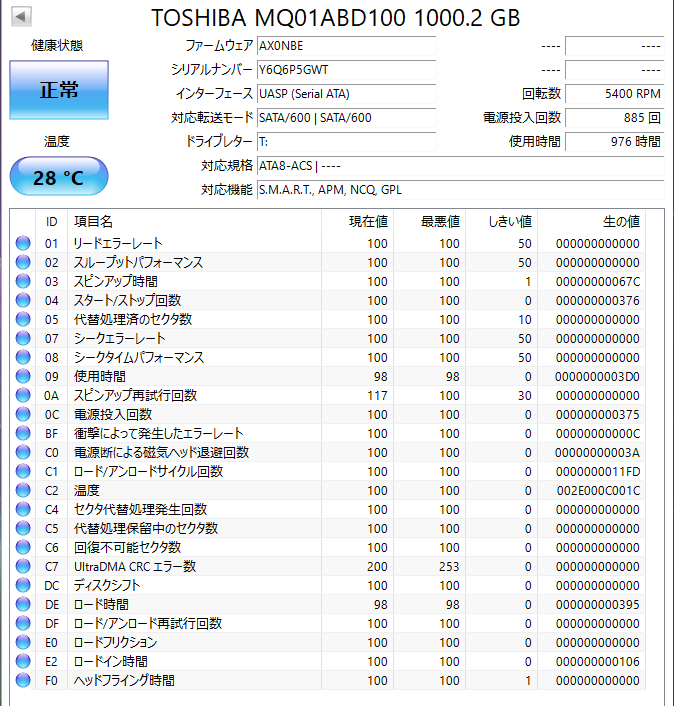
Task: Click status orb for C5 代替処理保留中のセクタ数
Action: [23, 528]
